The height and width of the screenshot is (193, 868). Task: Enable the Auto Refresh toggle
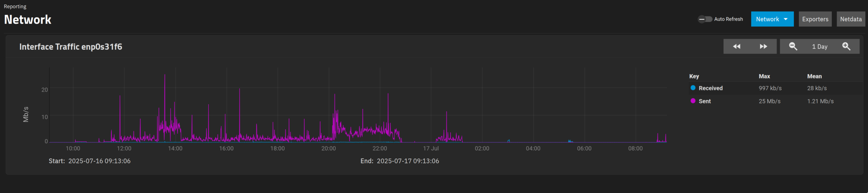[705, 19]
